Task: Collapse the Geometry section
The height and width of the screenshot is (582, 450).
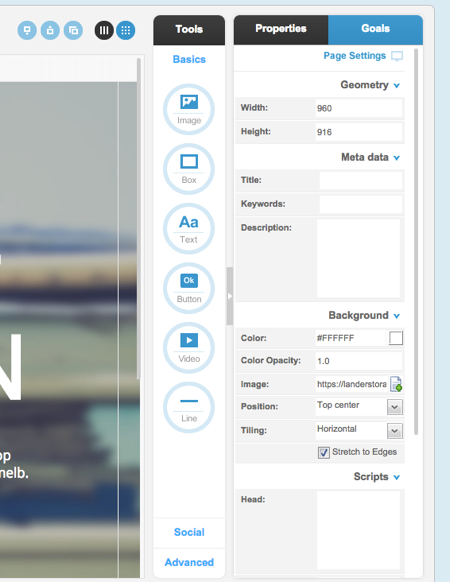Action: (397, 86)
